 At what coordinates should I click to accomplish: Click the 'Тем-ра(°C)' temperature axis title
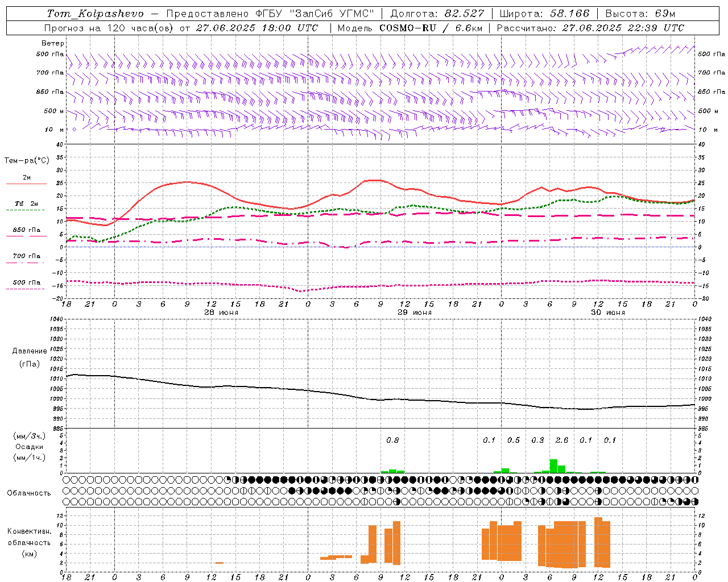[x=27, y=161]
